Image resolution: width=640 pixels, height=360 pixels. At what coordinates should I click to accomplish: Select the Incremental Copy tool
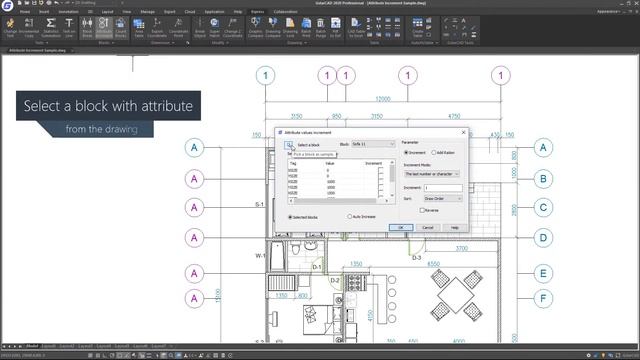tap(29, 27)
